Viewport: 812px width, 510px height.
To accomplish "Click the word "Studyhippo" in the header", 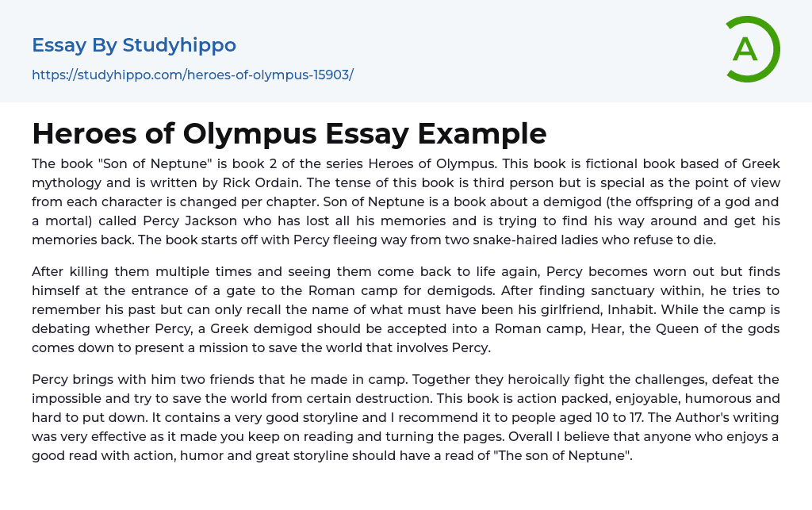I will (179, 45).
